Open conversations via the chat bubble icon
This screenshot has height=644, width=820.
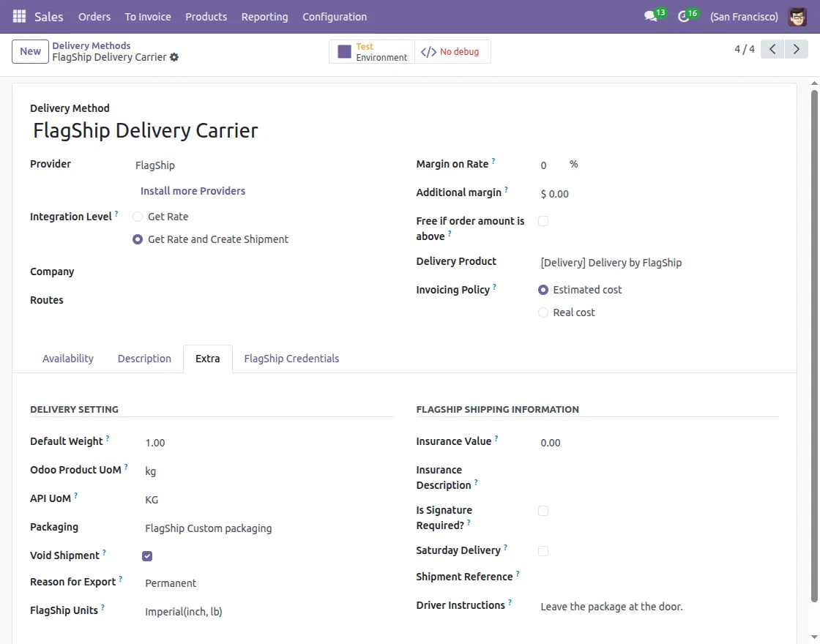click(651, 16)
